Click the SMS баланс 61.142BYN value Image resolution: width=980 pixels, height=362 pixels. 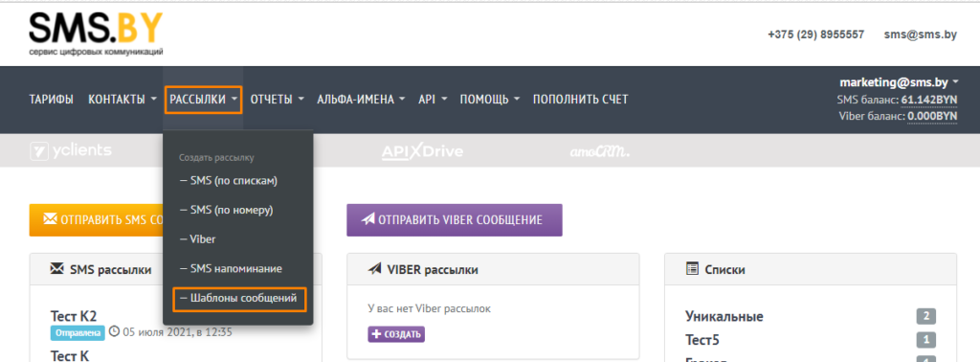click(929, 100)
